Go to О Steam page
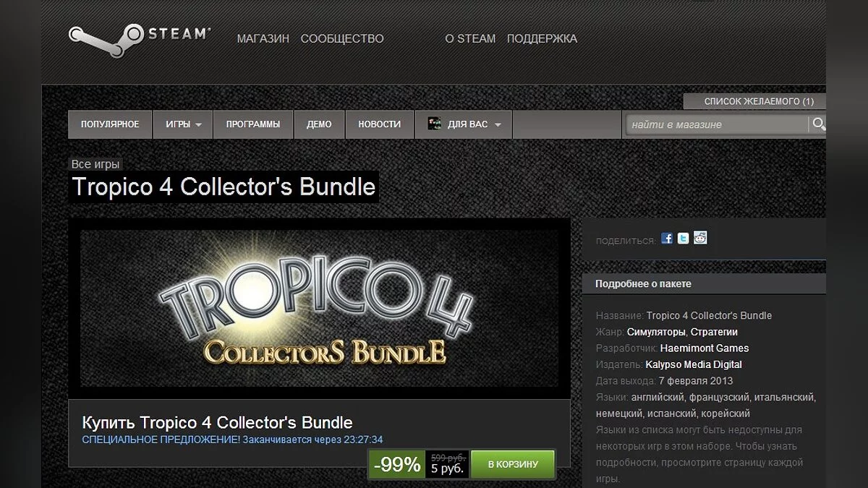The width and height of the screenshot is (868, 488). [x=470, y=38]
